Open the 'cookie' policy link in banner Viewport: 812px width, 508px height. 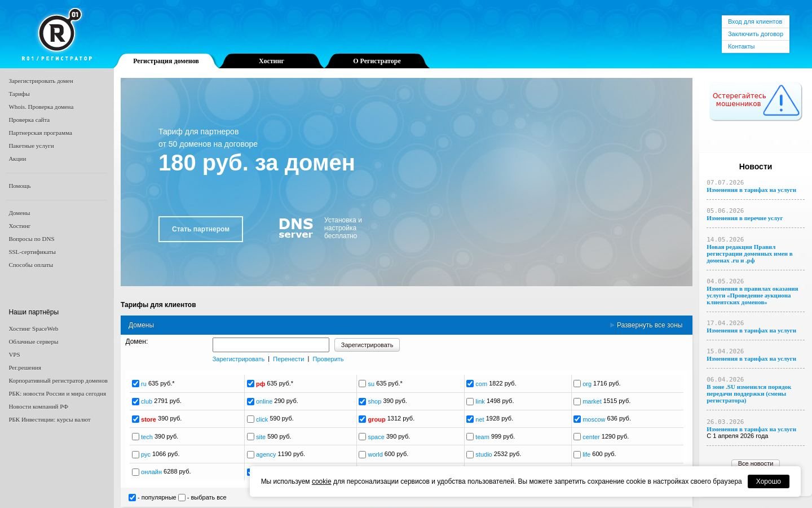[321, 481]
